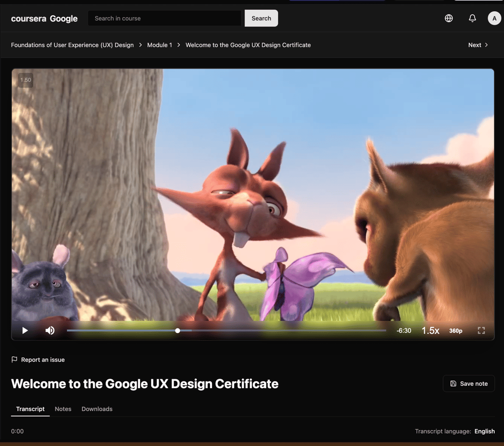Click the -6:30 remaining time display
504x446 pixels.
[x=404, y=331]
